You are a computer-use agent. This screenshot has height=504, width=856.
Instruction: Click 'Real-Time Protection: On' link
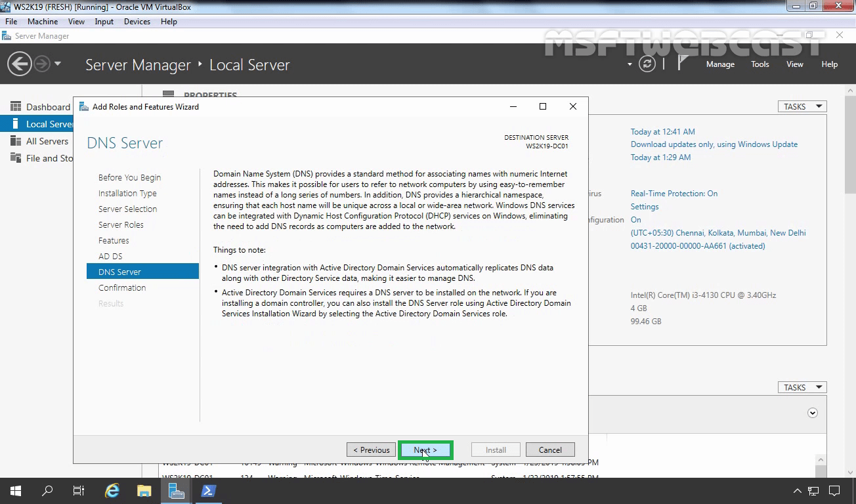(674, 194)
